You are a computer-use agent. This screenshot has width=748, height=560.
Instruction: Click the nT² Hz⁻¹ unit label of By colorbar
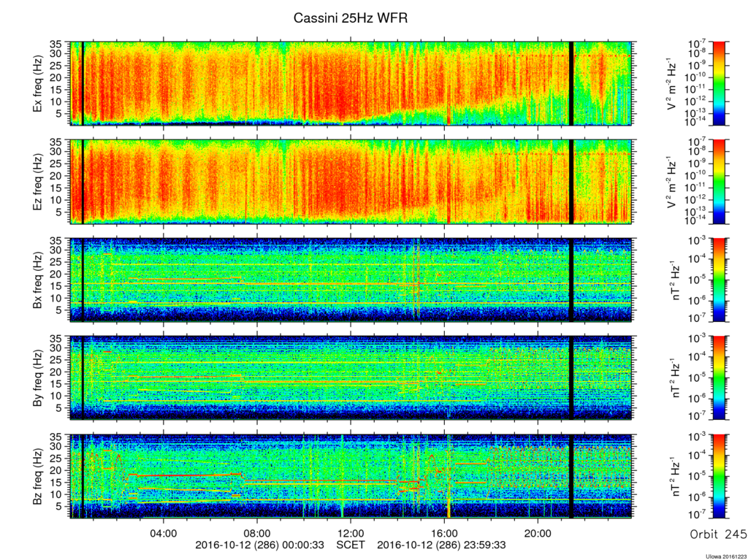pos(676,377)
